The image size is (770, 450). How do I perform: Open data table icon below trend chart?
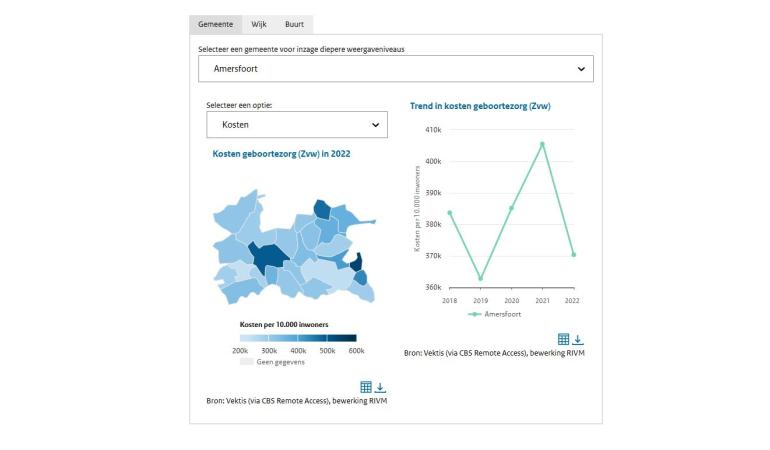tap(563, 339)
